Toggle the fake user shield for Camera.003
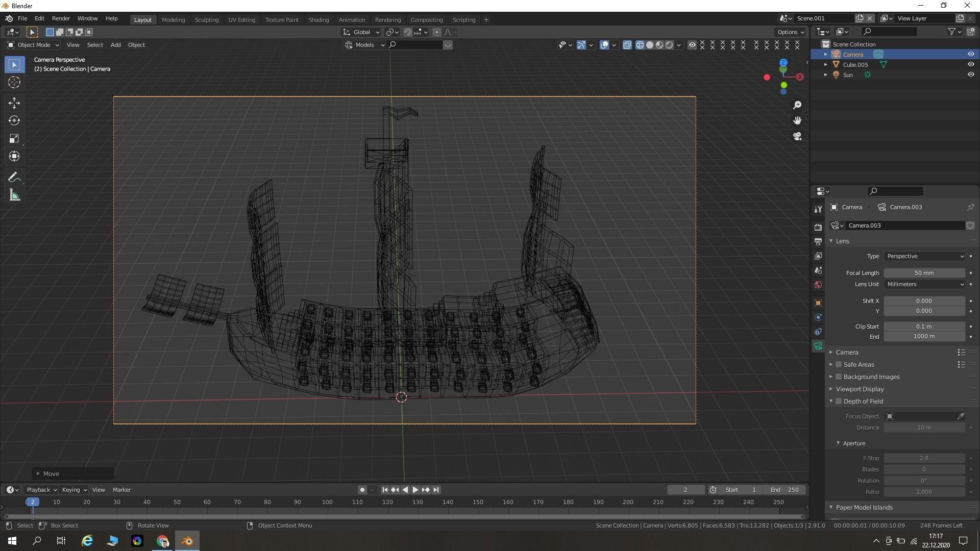The image size is (980, 551). point(970,226)
